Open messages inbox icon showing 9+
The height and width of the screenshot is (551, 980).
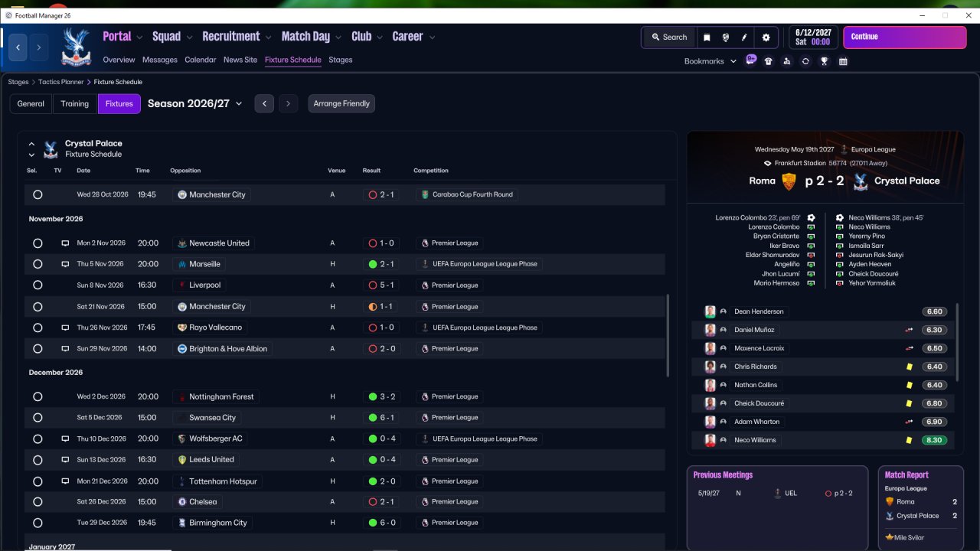coord(751,60)
